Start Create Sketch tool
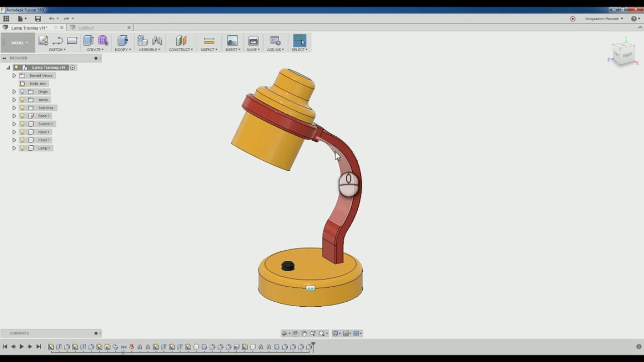This screenshot has height=362, width=644. 43,41
